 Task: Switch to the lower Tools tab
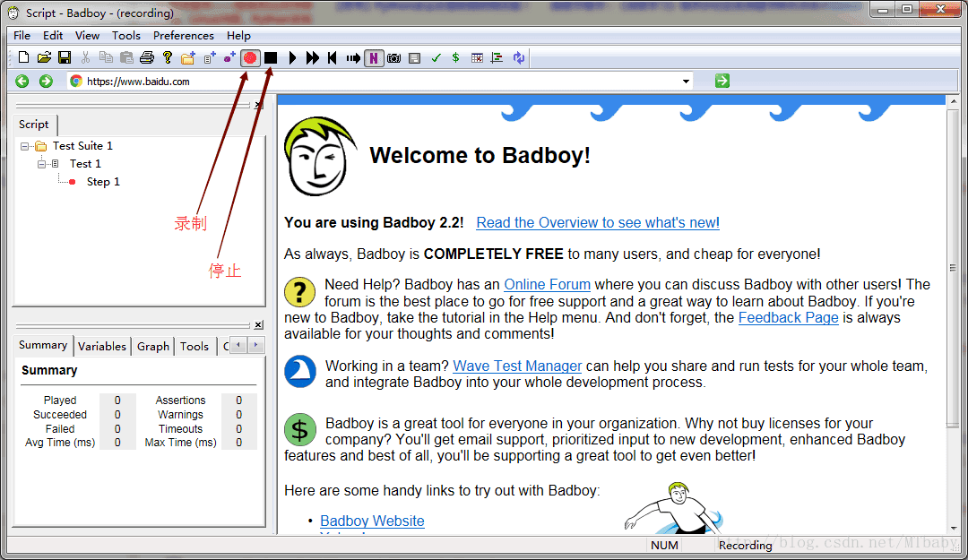(194, 347)
